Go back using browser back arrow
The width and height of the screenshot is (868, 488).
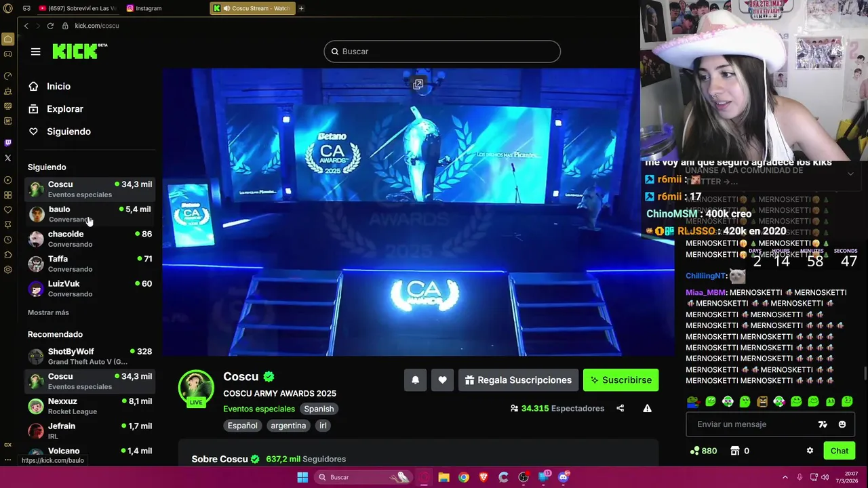tap(26, 26)
